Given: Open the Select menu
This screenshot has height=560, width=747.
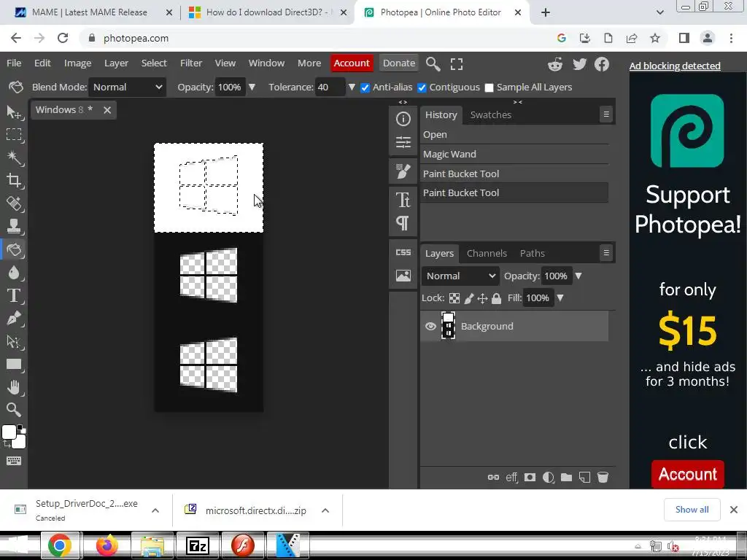Looking at the screenshot, I should coord(154,63).
